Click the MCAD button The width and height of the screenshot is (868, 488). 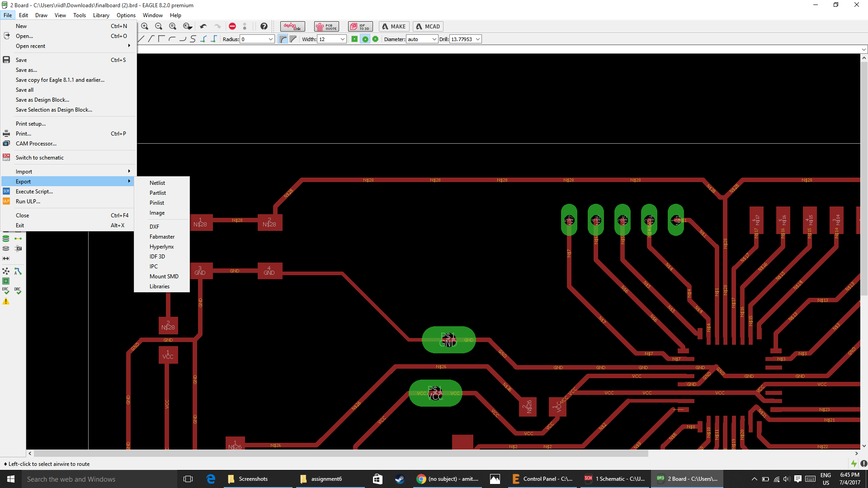pyautogui.click(x=428, y=26)
